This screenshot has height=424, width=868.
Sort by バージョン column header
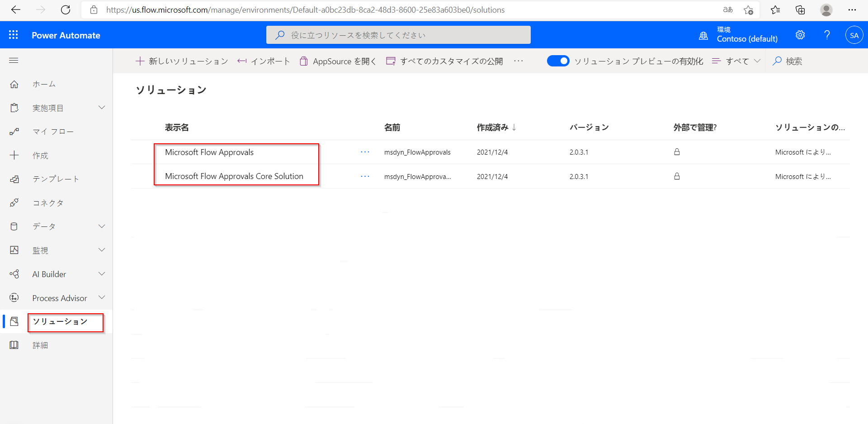tap(589, 127)
